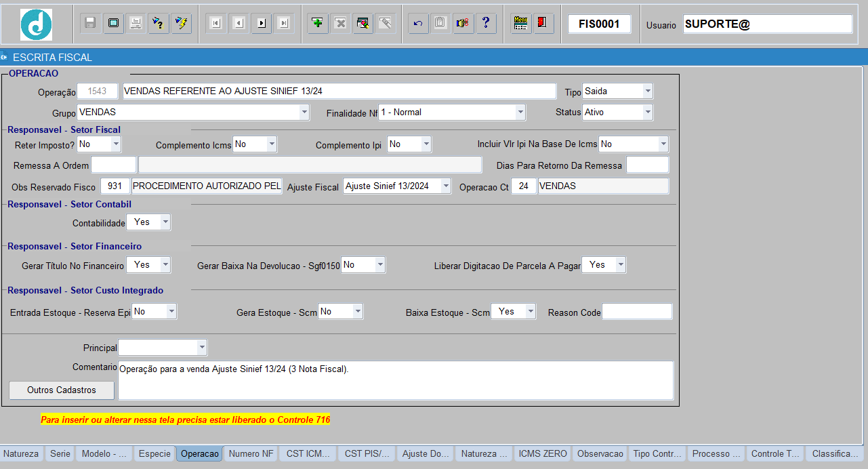Click the clipboard icon in toolbar

pos(440,23)
